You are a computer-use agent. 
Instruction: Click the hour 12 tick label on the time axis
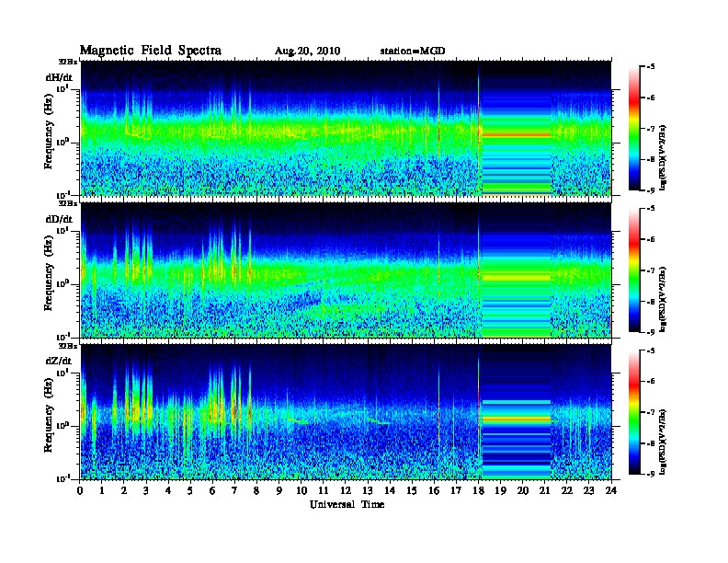pyautogui.click(x=346, y=490)
